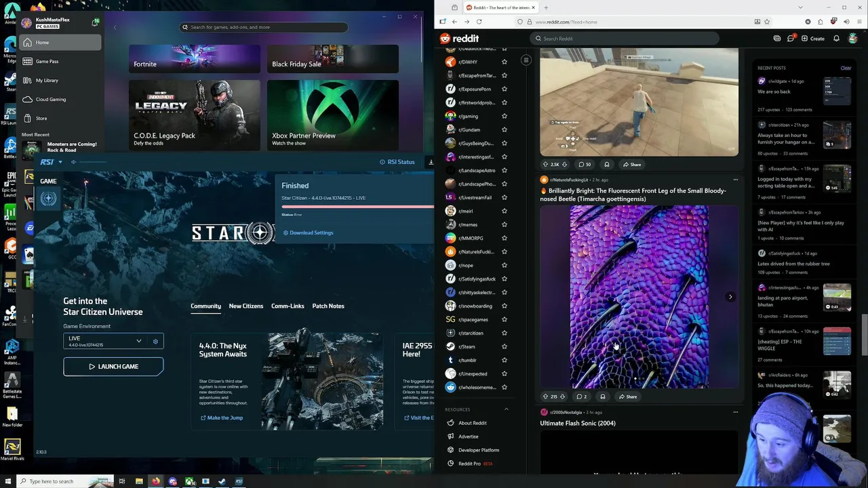Go back in Firefox
Viewport: 868px width, 488px height.
coord(454,22)
